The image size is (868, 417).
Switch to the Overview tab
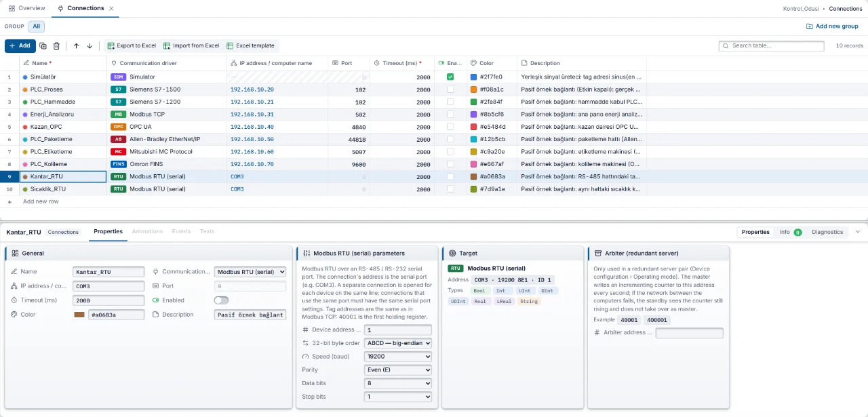[x=27, y=8]
